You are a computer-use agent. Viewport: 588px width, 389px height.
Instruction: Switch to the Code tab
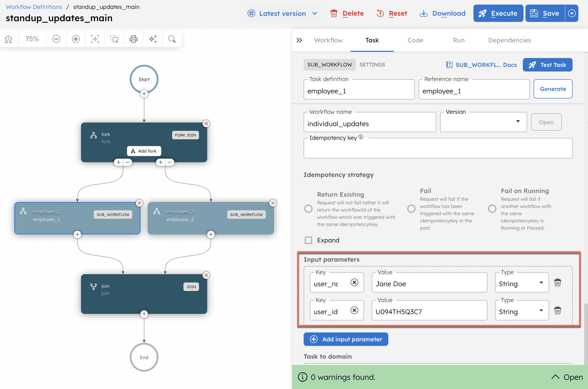click(x=415, y=40)
